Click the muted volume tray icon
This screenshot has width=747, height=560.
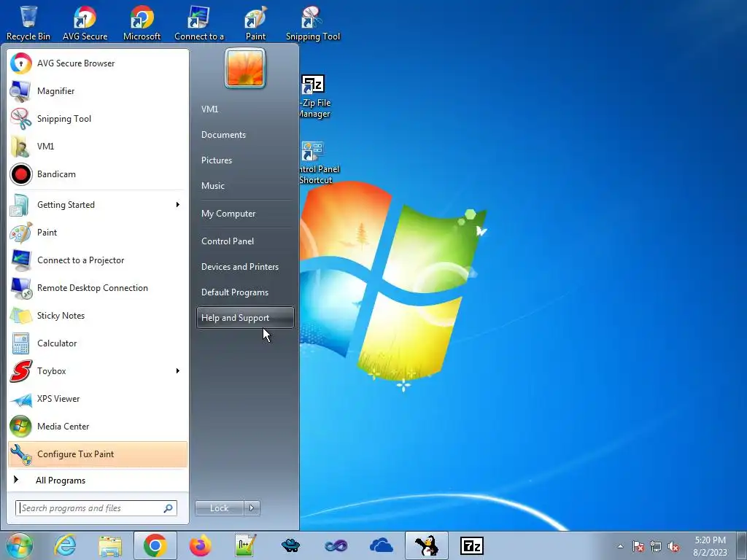coord(673,546)
